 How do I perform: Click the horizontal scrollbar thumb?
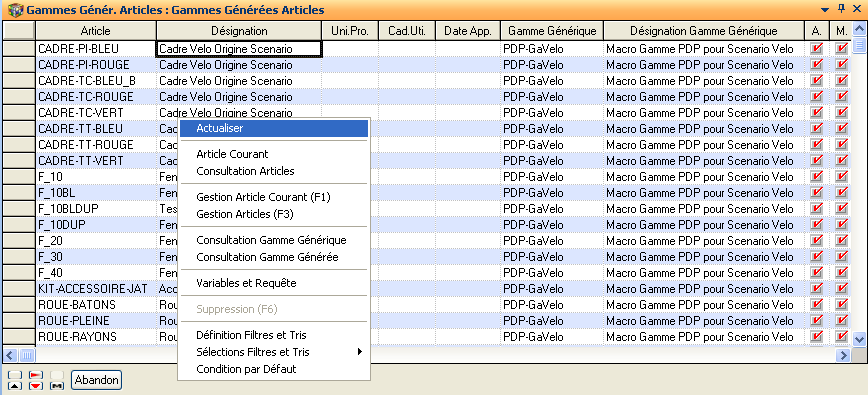pos(27,355)
